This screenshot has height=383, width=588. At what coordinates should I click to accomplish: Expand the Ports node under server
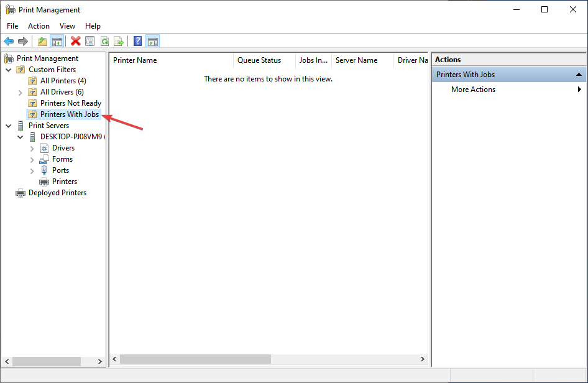click(32, 171)
